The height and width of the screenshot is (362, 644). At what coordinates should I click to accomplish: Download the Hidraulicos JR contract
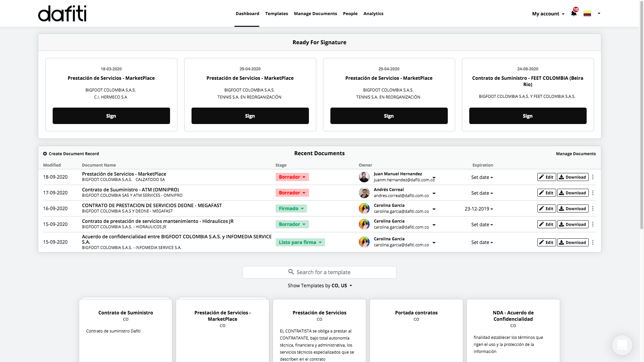pos(573,224)
